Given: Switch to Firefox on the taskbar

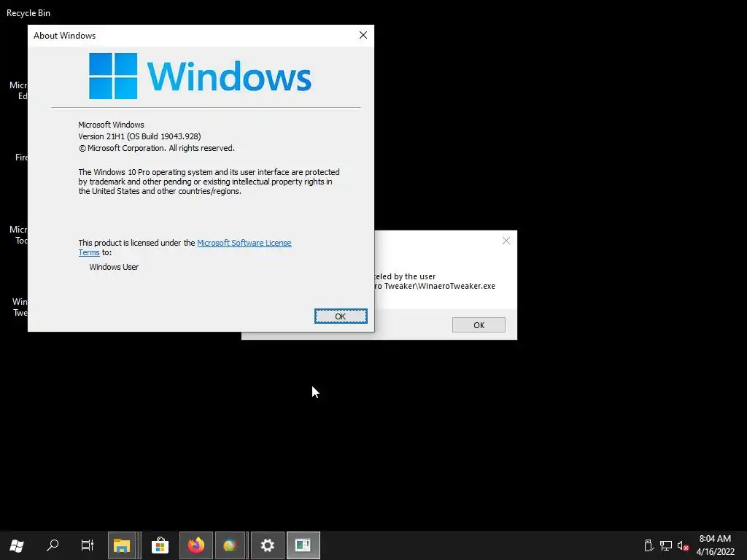Looking at the screenshot, I should (196, 545).
